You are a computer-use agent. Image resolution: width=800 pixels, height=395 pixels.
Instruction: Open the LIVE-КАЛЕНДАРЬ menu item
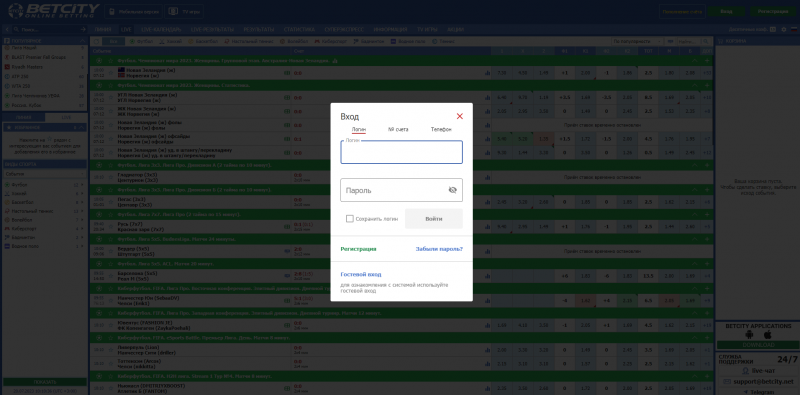pos(161,30)
